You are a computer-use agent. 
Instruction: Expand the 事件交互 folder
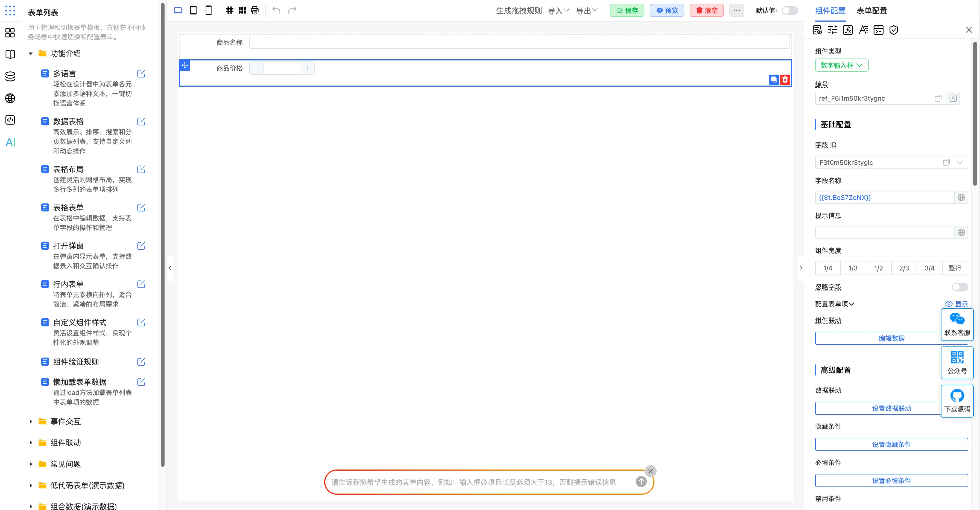click(31, 421)
